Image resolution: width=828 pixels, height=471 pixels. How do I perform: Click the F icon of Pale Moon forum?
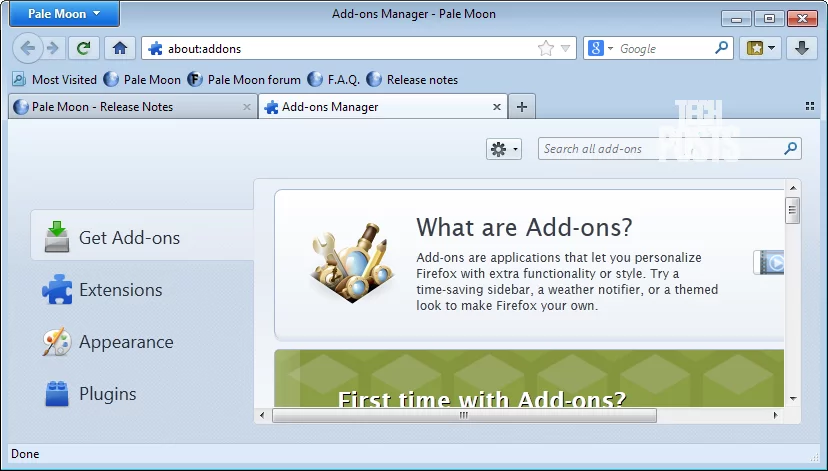click(195, 79)
